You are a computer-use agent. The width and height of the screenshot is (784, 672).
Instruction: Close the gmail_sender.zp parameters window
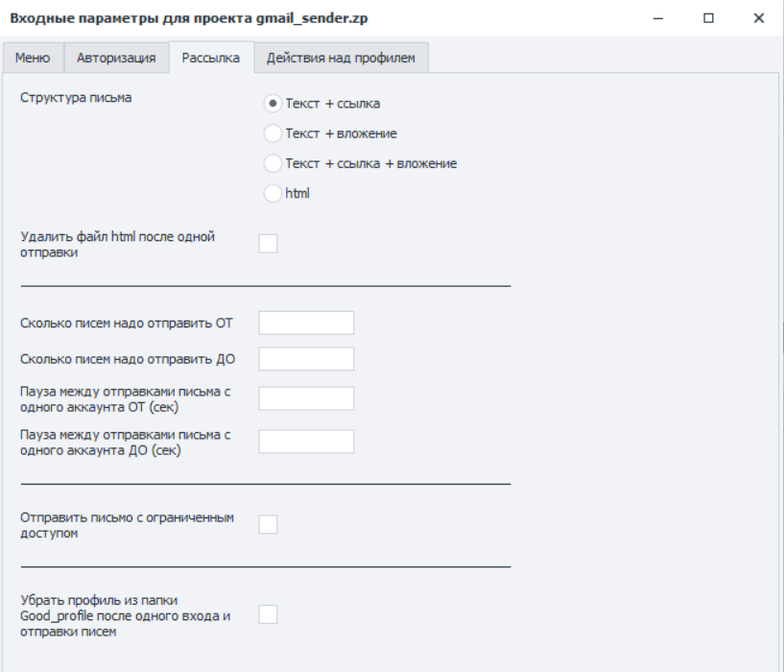758,18
